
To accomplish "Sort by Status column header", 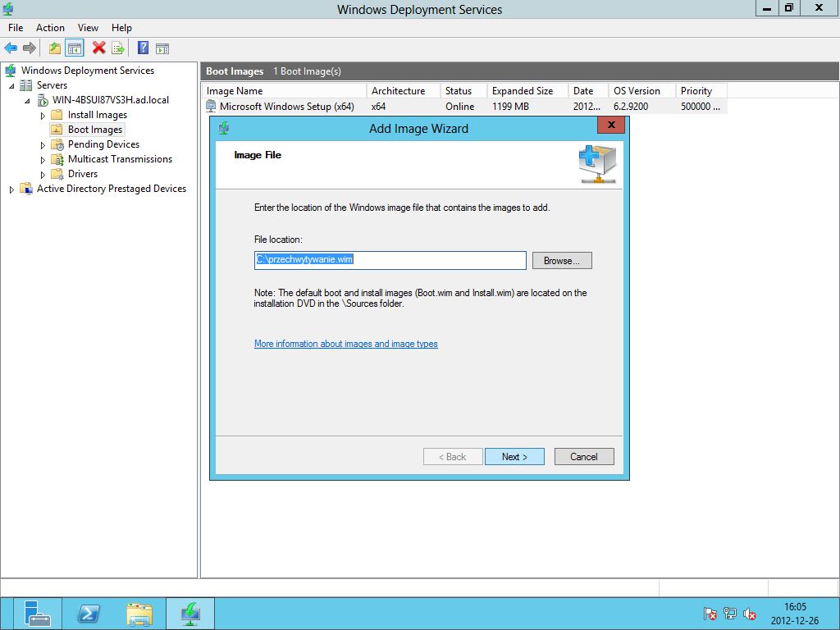I will 463,91.
